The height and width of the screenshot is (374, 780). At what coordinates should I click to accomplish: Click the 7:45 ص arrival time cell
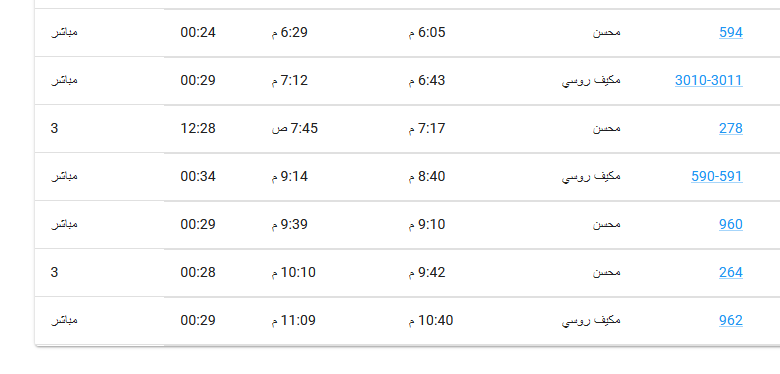[294, 129]
